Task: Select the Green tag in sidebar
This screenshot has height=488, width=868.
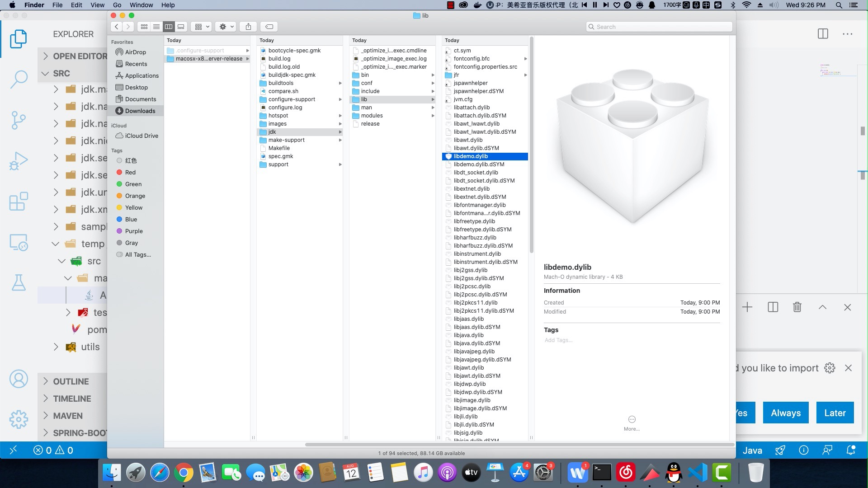Action: [133, 184]
